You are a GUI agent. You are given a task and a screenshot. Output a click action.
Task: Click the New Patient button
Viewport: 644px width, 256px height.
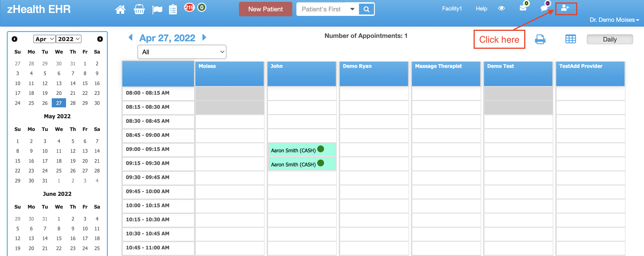click(x=265, y=9)
